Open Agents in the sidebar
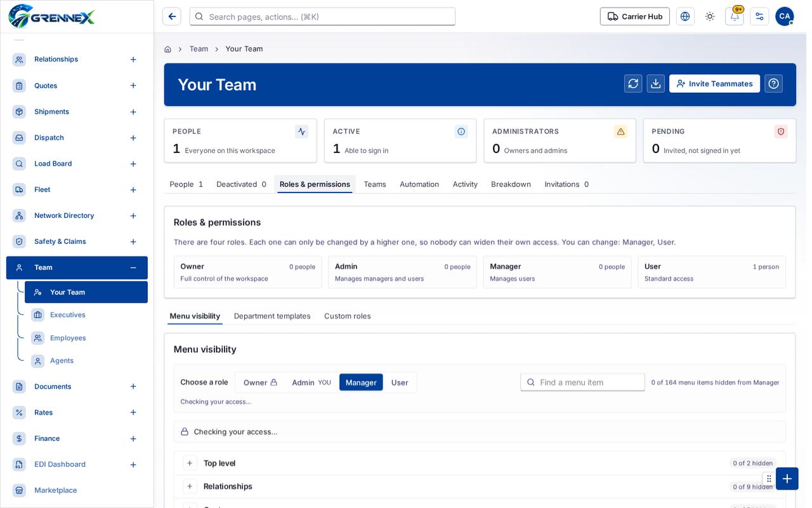Screen dimensions: 812x508 [x=86, y=361]
